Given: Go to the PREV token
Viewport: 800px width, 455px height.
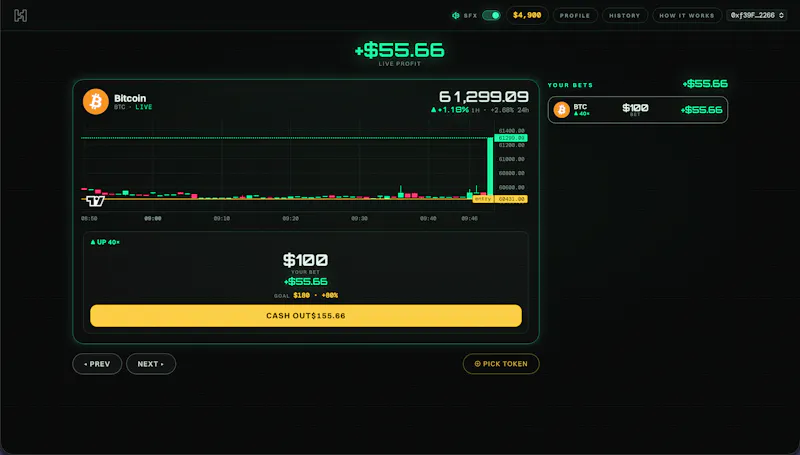Looking at the screenshot, I should coord(97,364).
